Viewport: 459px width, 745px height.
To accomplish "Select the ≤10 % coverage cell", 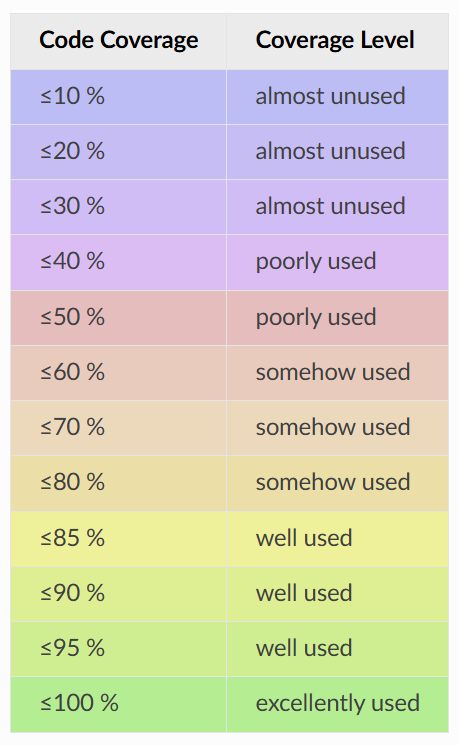I will click(118, 97).
